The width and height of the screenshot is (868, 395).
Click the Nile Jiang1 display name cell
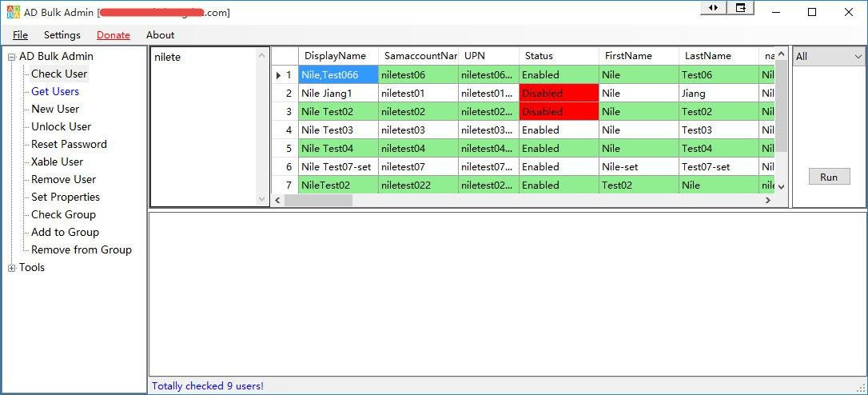[338, 93]
